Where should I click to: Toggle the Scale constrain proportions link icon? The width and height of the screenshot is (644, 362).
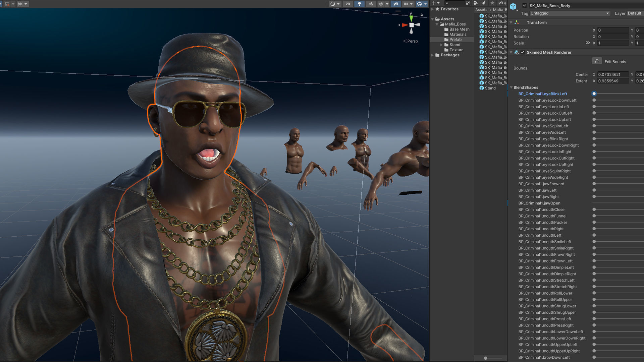pos(587,43)
